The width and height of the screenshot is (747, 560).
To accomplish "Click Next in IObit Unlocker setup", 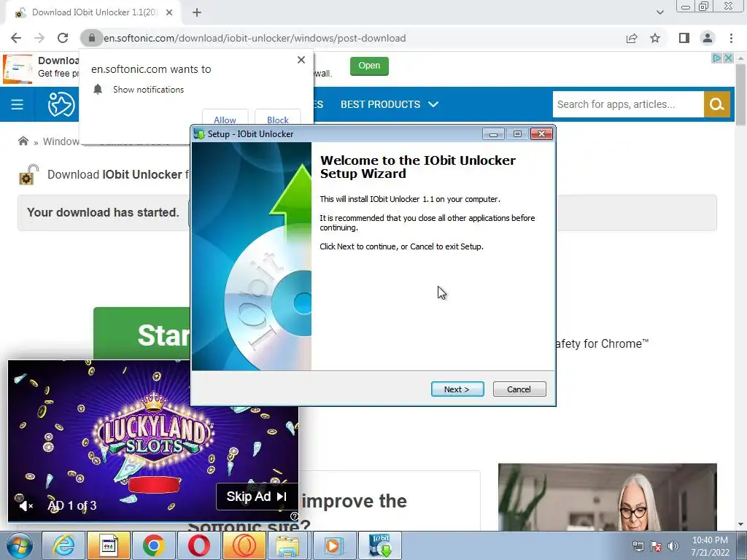I will click(457, 389).
